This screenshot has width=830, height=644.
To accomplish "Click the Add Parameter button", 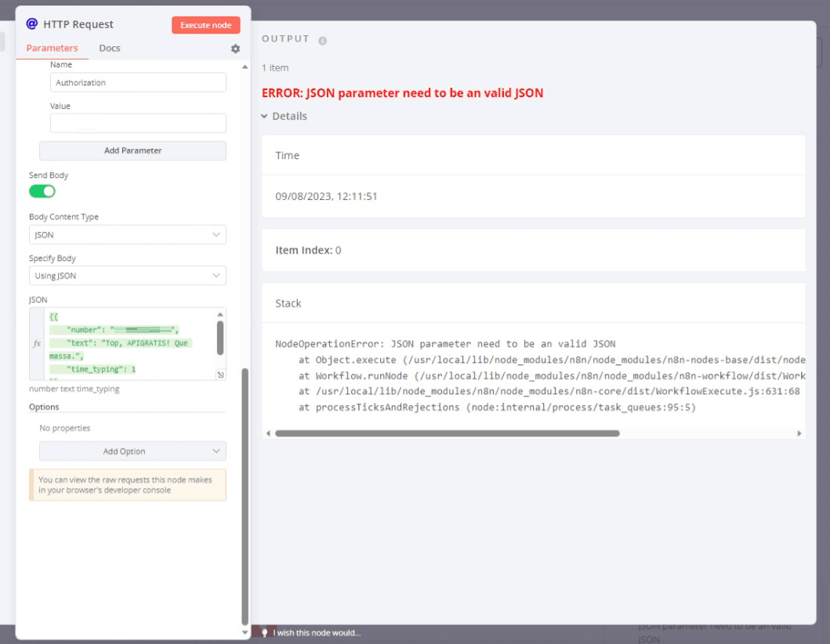I will click(x=132, y=150).
